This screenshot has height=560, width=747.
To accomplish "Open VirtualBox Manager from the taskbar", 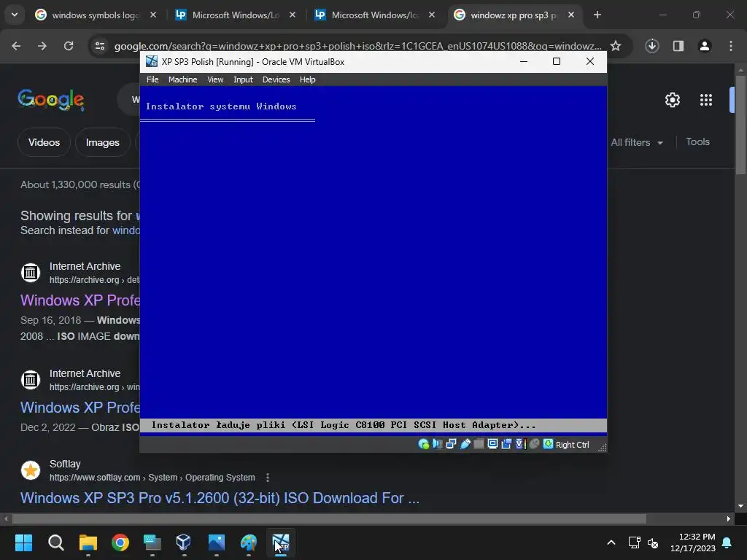I will pyautogui.click(x=183, y=542).
